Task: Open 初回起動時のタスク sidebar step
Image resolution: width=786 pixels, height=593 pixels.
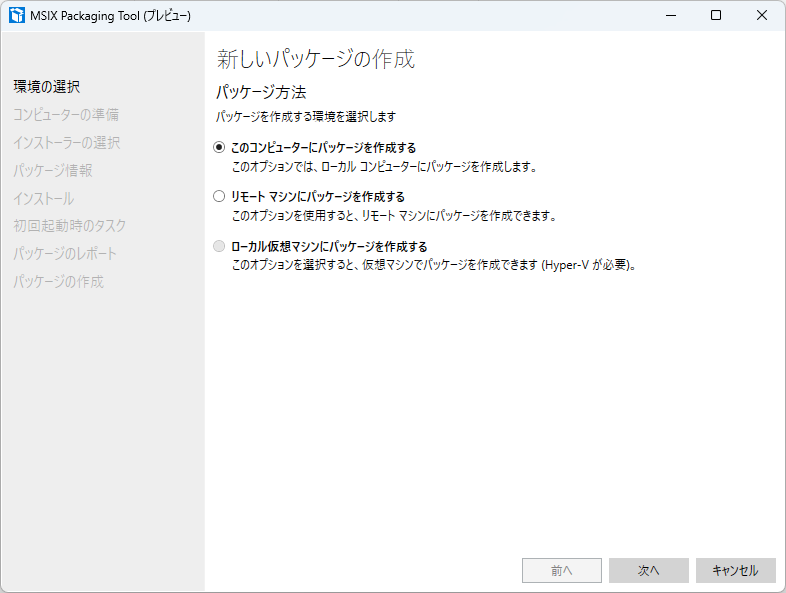Action: tap(70, 226)
